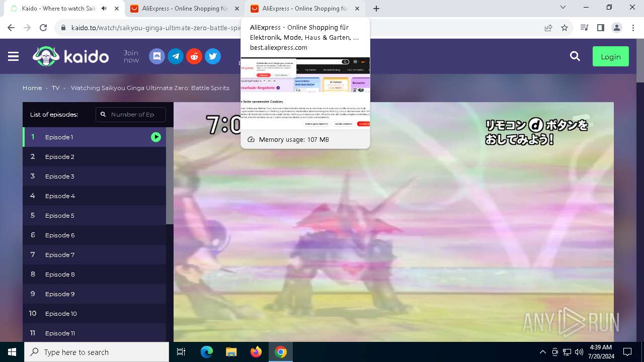The height and width of the screenshot is (362, 644).
Task: Show hidden system tray icons
Action: tap(542, 352)
